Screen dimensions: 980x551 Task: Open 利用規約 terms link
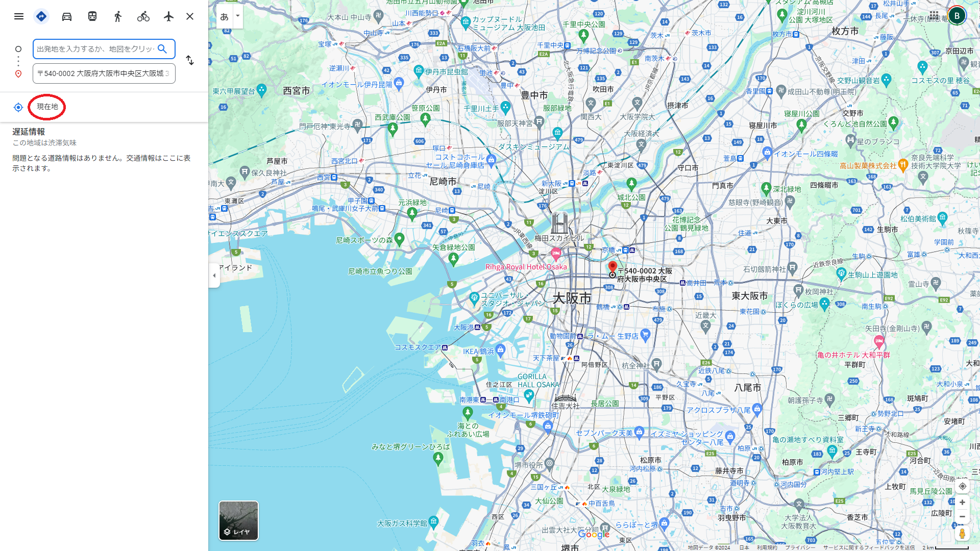point(767,547)
